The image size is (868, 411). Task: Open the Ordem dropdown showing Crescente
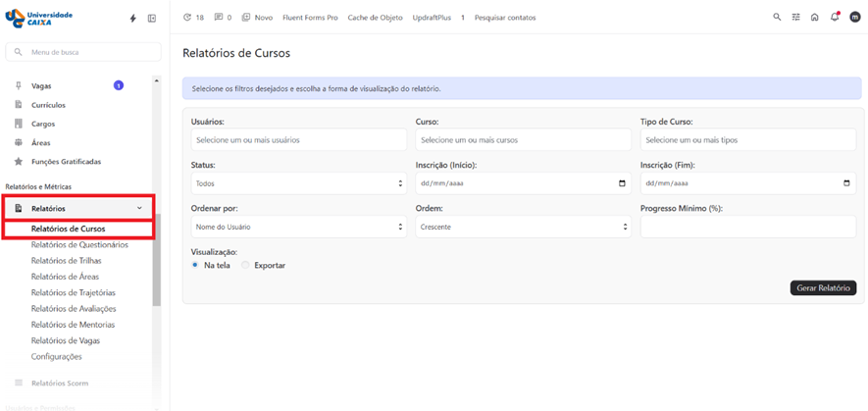click(523, 227)
